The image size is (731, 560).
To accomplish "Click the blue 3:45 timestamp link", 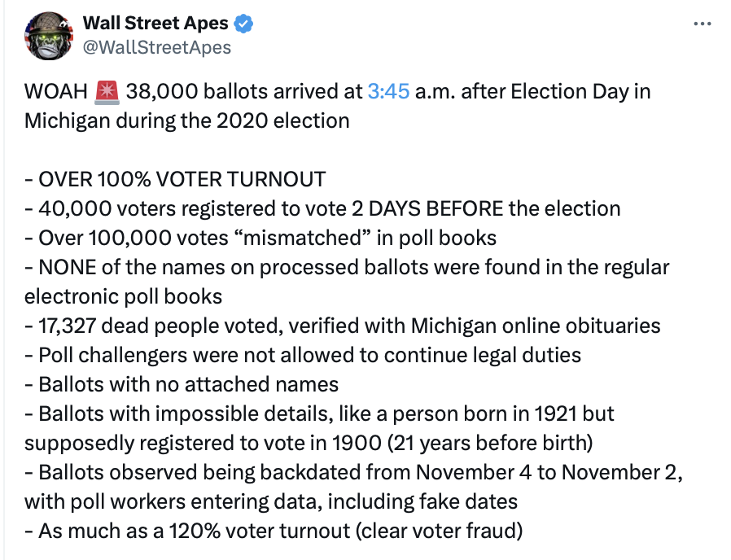I will [x=387, y=91].
